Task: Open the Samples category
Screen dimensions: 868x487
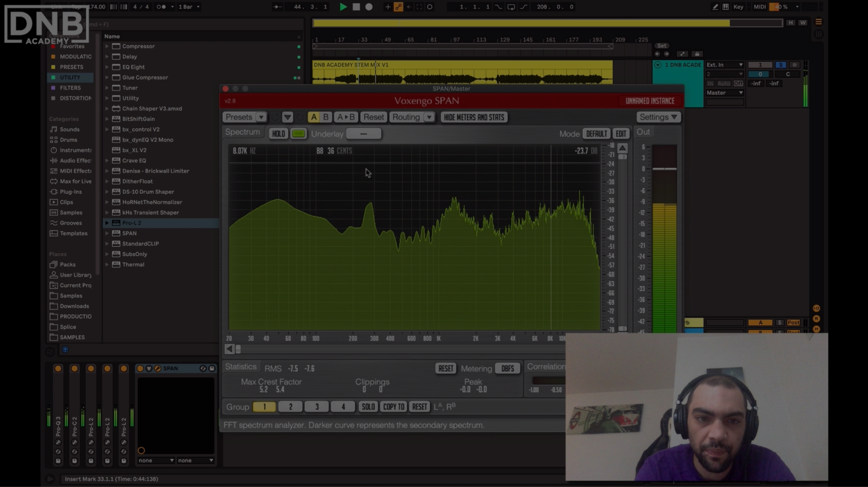Action: pyautogui.click(x=71, y=213)
